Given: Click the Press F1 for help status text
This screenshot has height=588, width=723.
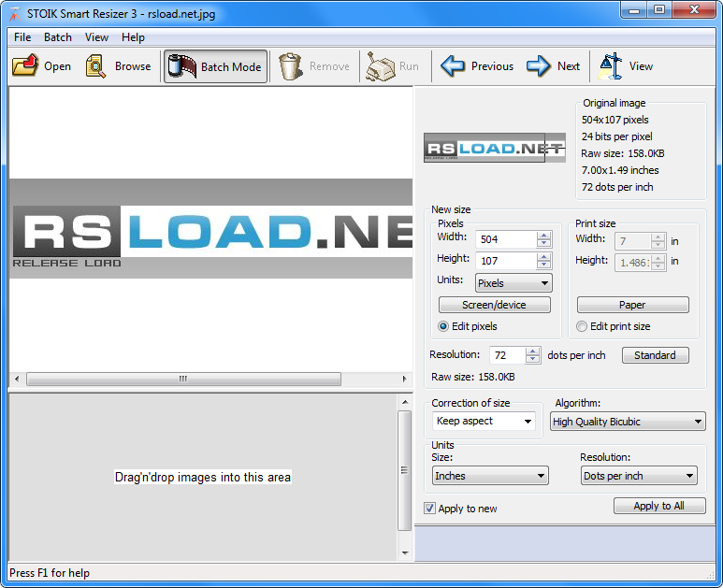Looking at the screenshot, I should click(x=50, y=573).
